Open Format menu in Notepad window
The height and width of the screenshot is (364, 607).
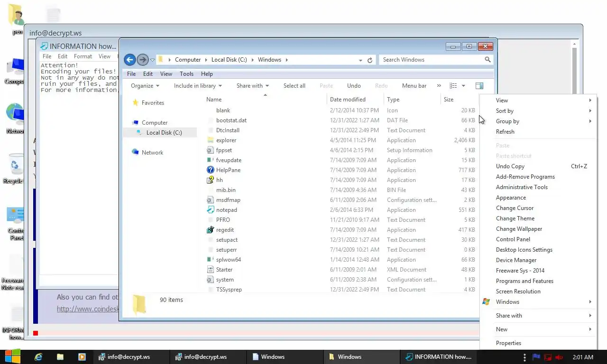pyautogui.click(x=83, y=56)
